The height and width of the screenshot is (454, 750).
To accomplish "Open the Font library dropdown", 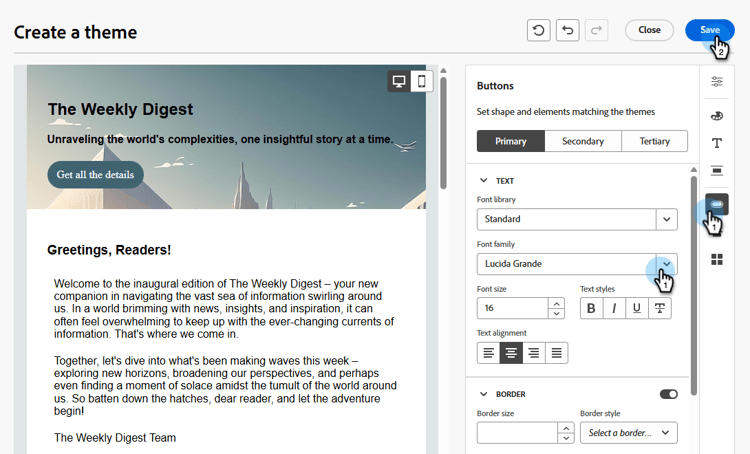I will 577,219.
